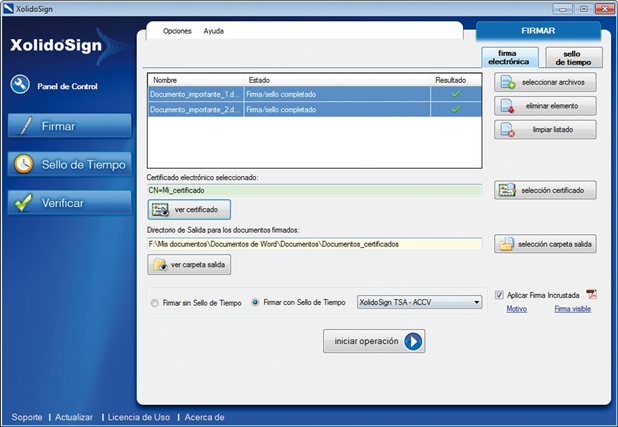Open the Opciones menu
618x427 pixels.
[177, 31]
